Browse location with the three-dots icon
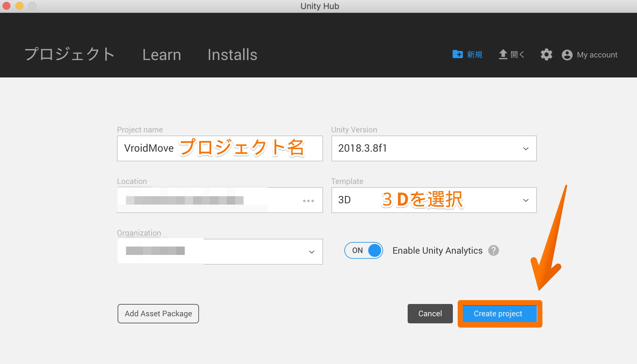This screenshot has width=637, height=364. [x=308, y=201]
